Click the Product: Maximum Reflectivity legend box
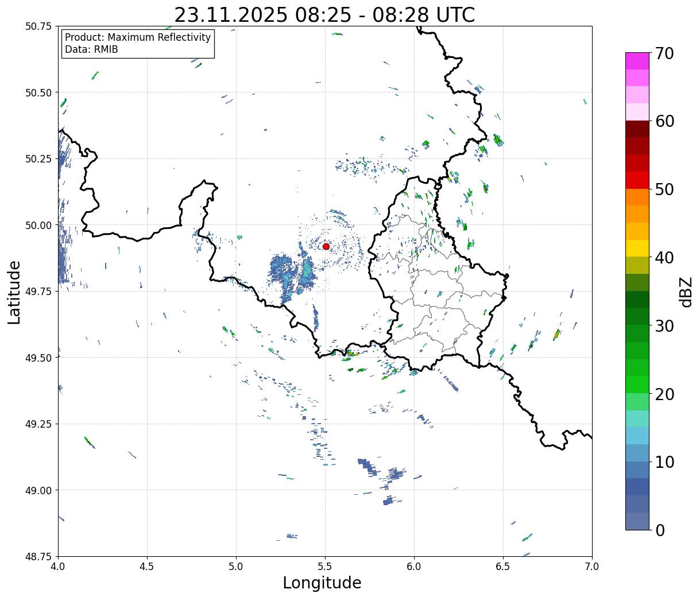The image size is (700, 597). (x=138, y=44)
